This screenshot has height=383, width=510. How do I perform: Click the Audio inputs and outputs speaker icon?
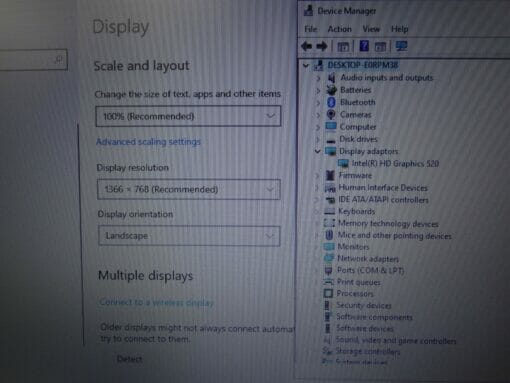(x=331, y=78)
